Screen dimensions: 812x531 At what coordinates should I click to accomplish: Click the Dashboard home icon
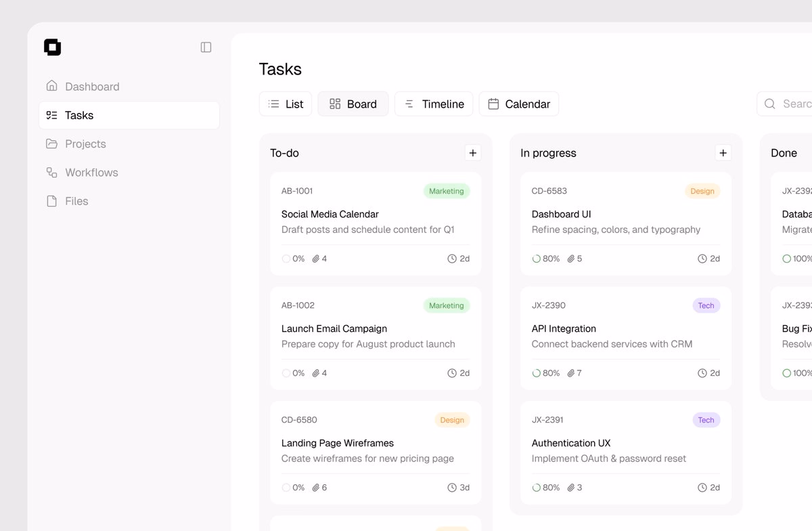(x=51, y=86)
